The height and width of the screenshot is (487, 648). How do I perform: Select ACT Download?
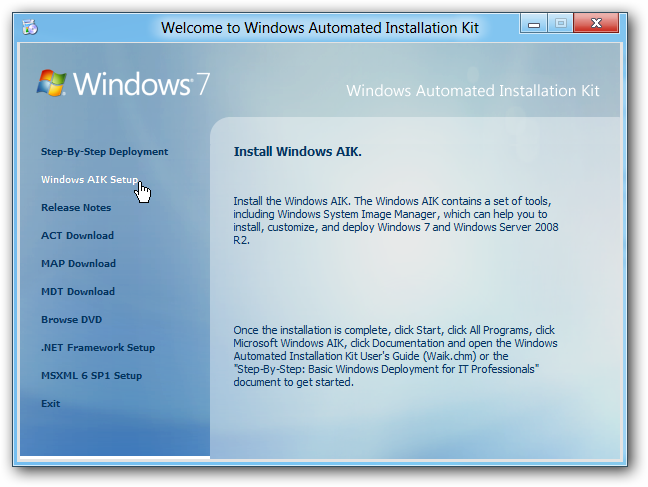point(77,236)
